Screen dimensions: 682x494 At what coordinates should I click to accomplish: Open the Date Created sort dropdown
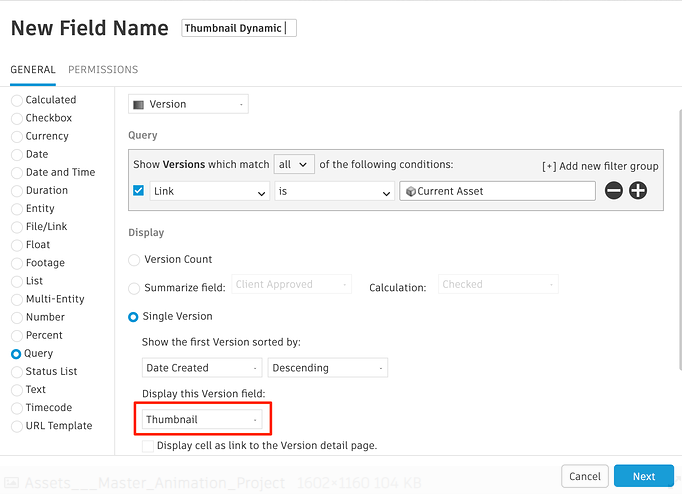pyautogui.click(x=202, y=368)
